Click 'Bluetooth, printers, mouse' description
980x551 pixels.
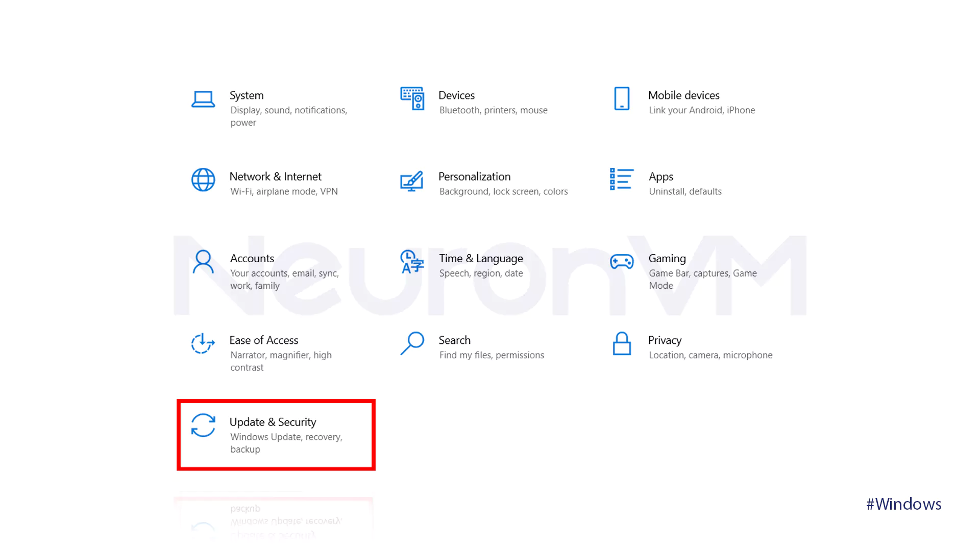pyautogui.click(x=494, y=110)
